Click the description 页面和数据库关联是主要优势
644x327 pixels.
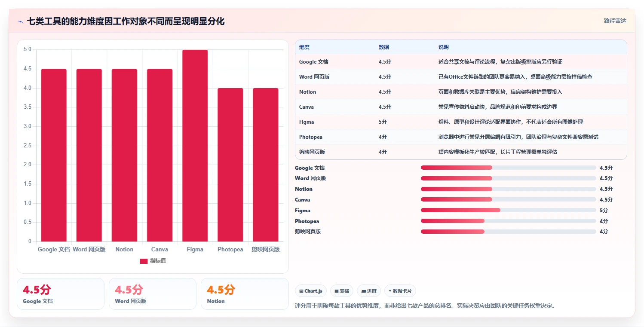pyautogui.click(x=500, y=92)
